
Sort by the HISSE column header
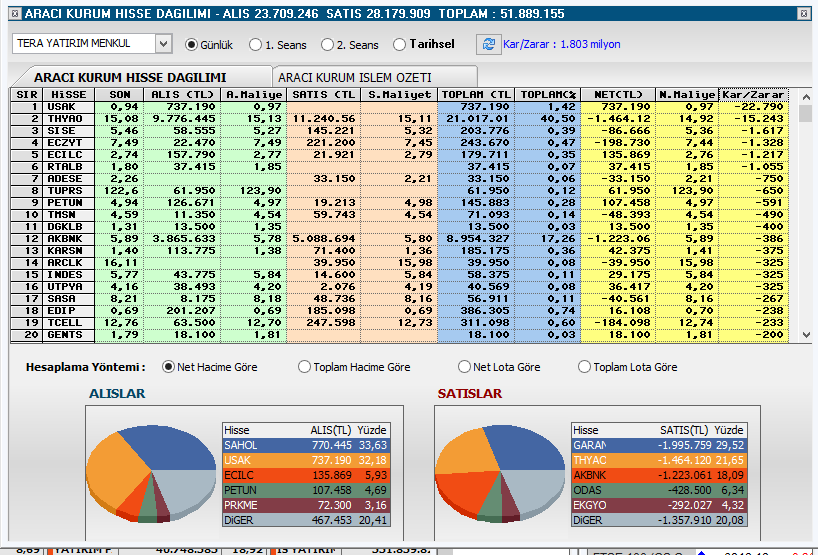click(69, 94)
